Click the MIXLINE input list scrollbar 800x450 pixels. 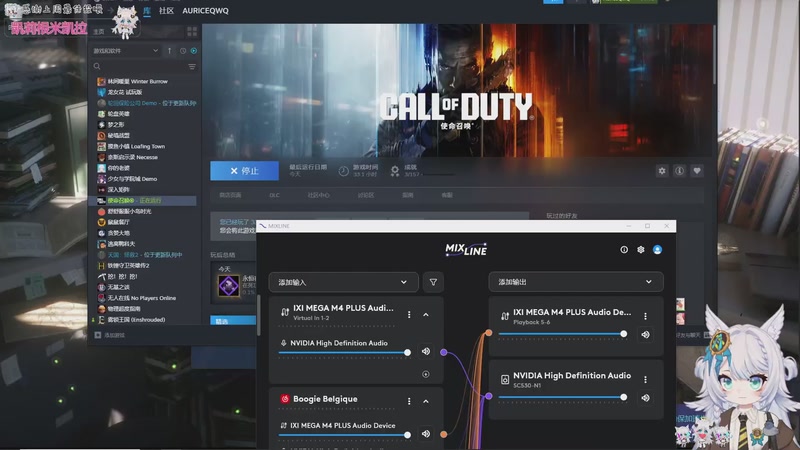click(259, 315)
